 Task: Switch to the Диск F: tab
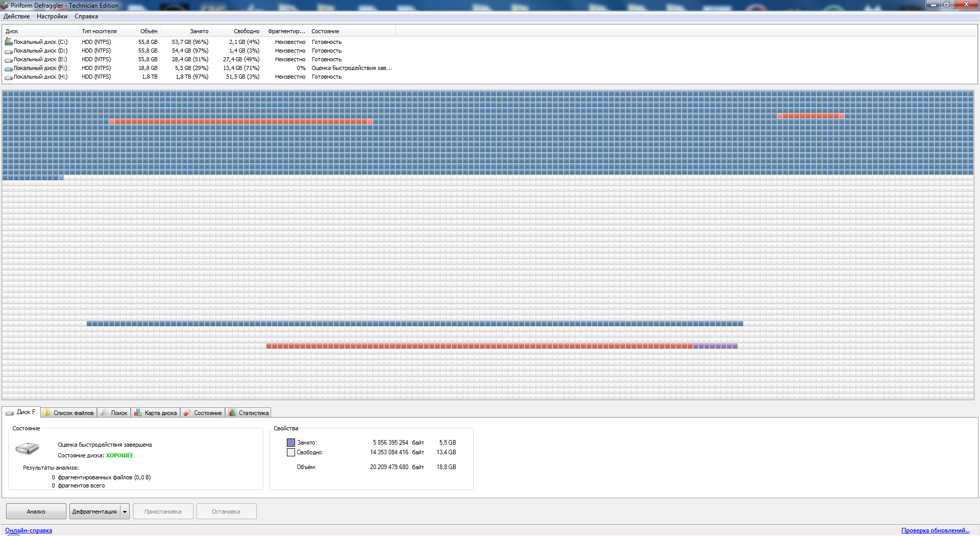point(21,412)
